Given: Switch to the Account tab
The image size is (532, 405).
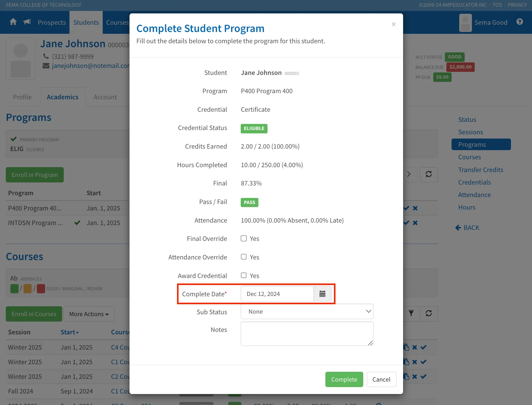Looking at the screenshot, I should 105,97.
